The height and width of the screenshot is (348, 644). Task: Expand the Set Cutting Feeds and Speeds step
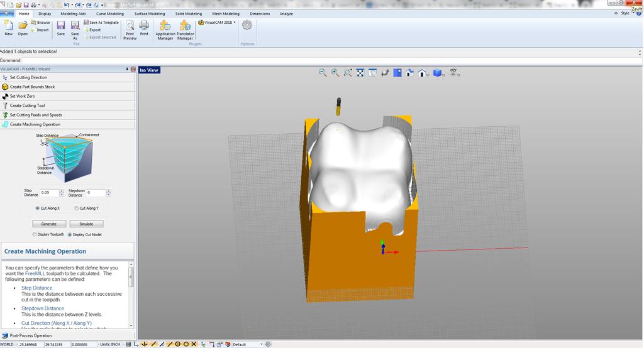[x=68, y=115]
